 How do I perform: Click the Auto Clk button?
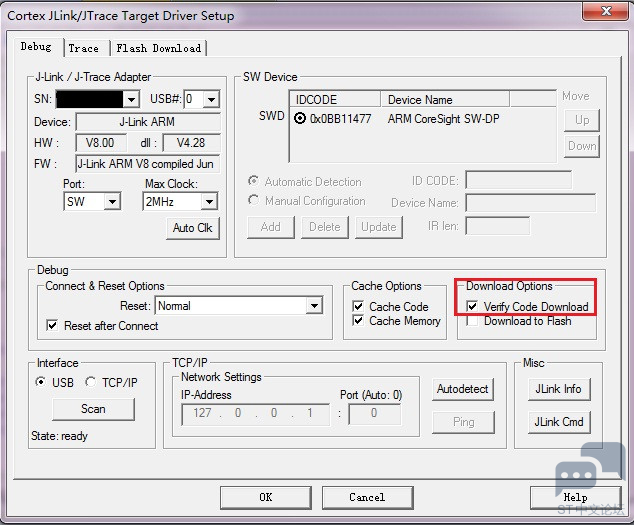pos(192,228)
